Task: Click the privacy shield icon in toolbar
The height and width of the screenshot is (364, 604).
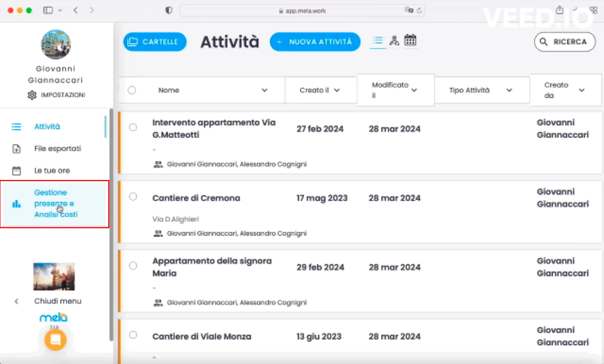Action: coord(169,10)
